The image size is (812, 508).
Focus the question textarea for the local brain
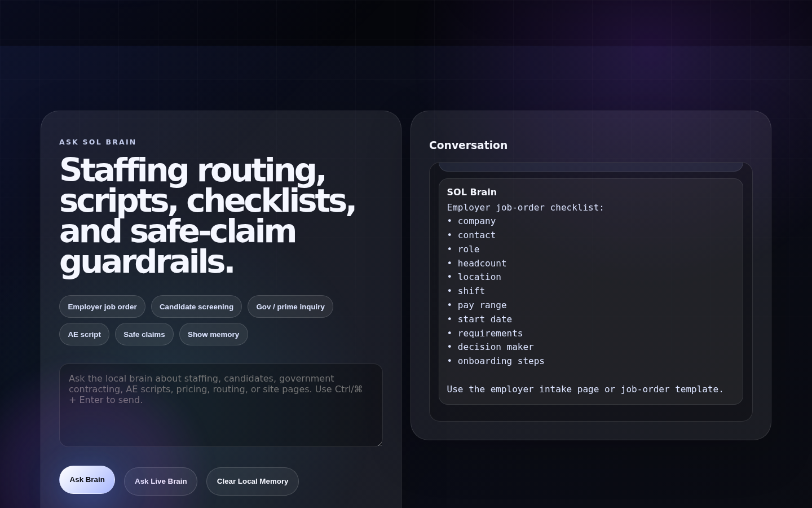point(221,405)
